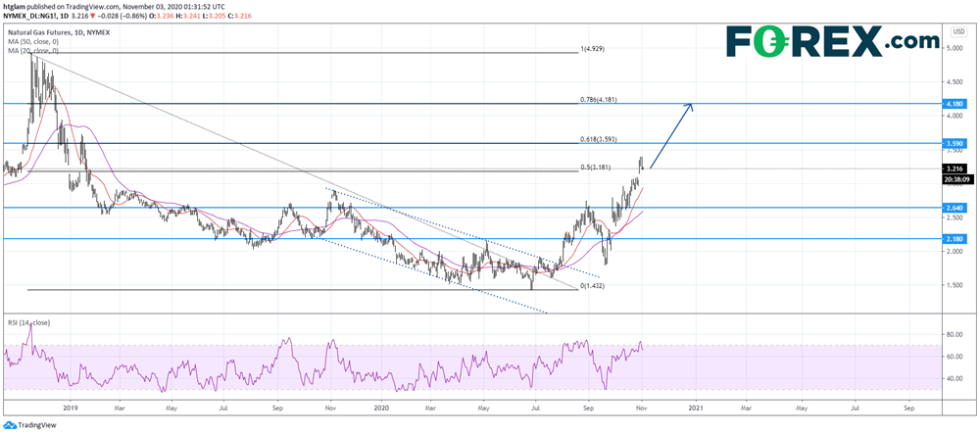
Task: Click the RSI axis 40.00 value
Action: coord(955,379)
